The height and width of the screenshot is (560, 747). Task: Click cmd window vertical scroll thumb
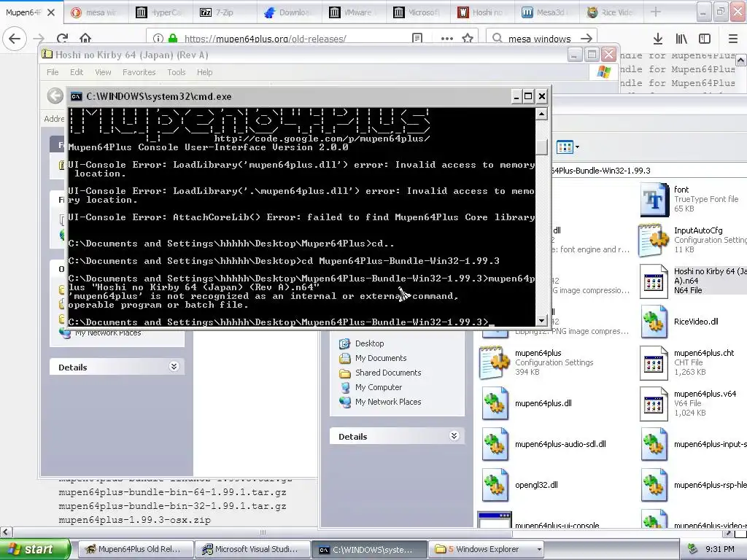click(x=541, y=147)
